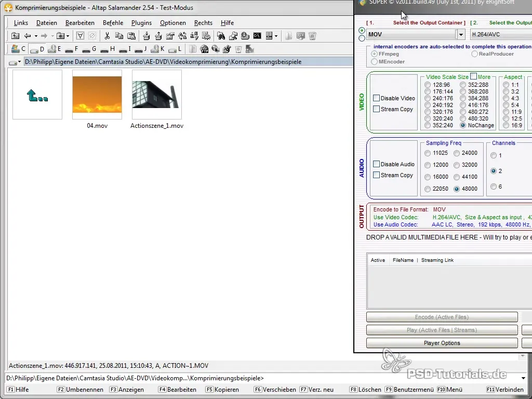Open the H.264/AVC video codec combo box

coord(501,34)
